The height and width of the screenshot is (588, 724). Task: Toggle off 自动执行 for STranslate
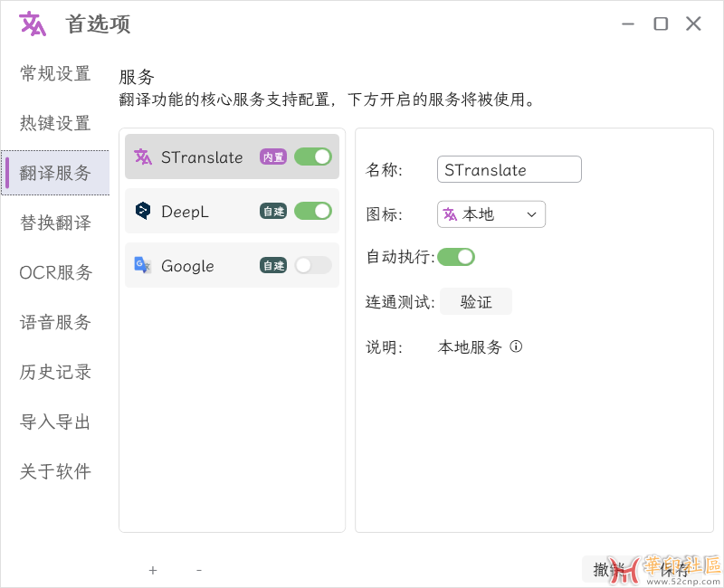point(456,257)
